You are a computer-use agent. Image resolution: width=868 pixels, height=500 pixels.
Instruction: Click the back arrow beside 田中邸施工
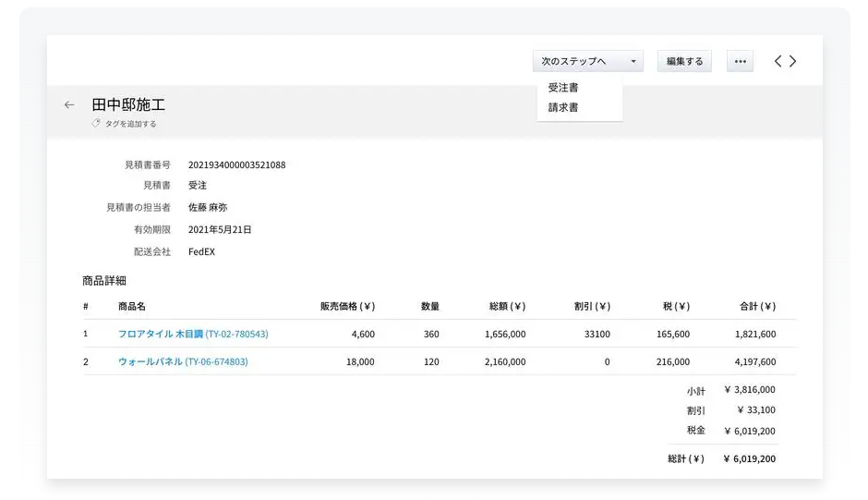(69, 105)
